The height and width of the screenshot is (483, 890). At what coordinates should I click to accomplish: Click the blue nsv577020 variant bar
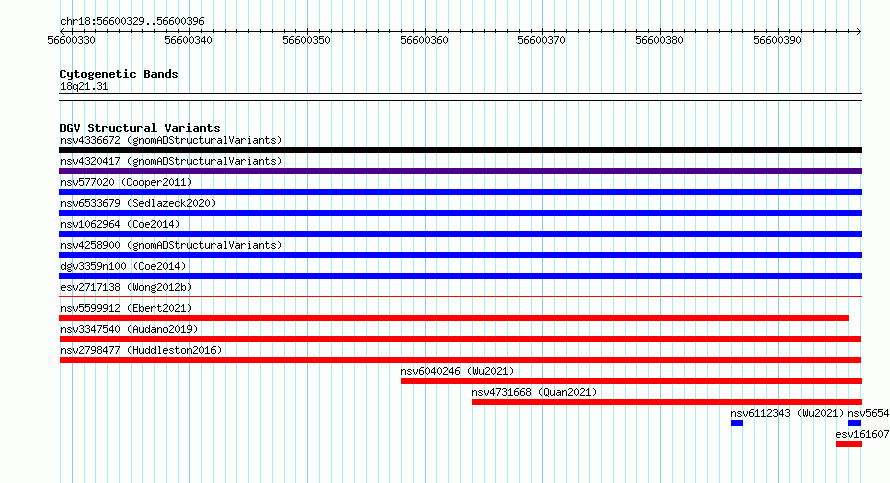coord(460,192)
